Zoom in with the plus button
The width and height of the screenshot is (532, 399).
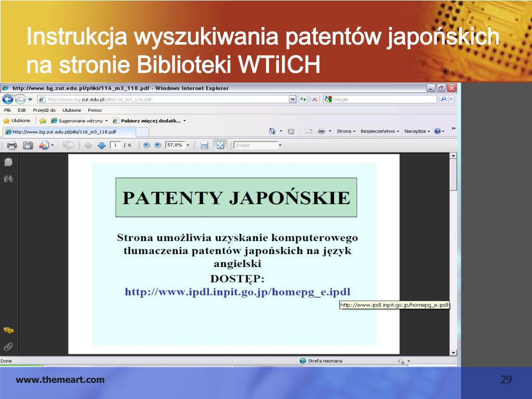158,145
